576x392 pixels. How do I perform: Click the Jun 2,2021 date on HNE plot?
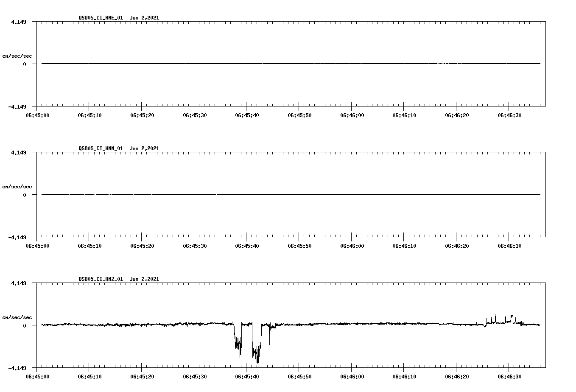(x=144, y=18)
